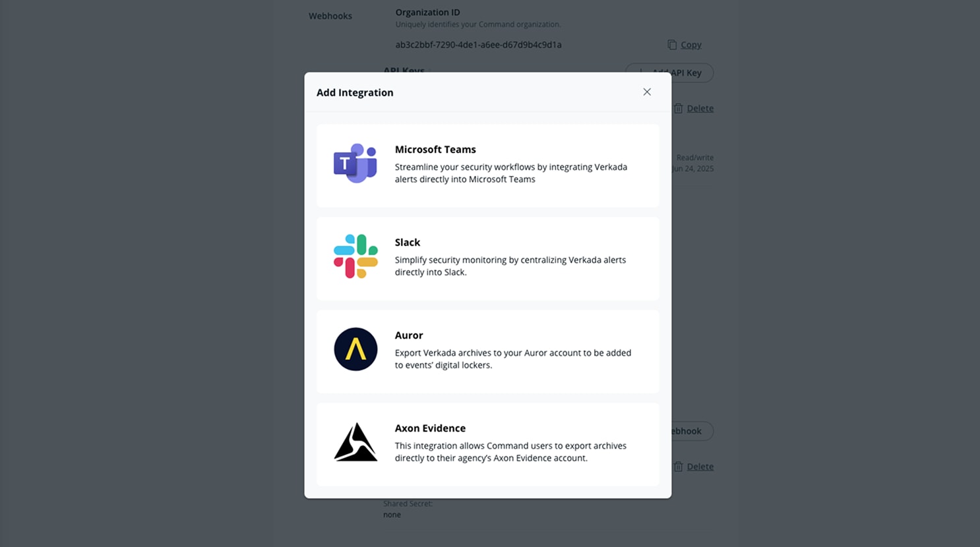The width and height of the screenshot is (980, 547).
Task: Click the copy icon beside Organization ID
Action: click(x=672, y=45)
